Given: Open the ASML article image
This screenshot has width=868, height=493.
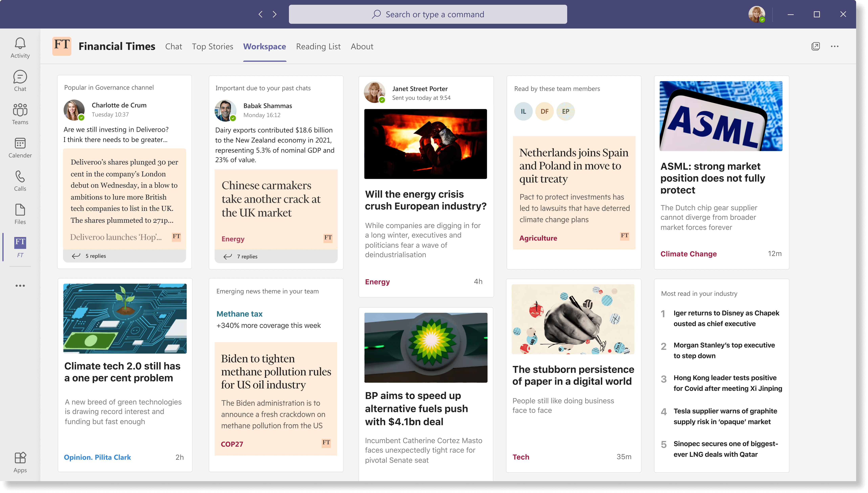Looking at the screenshot, I should 721,116.
